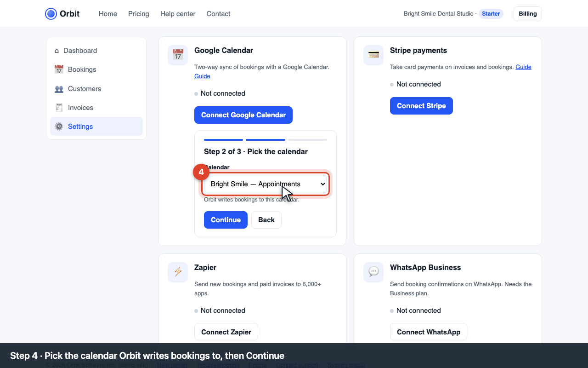Click the Send booking confirmations on WhatsApp text

coord(461,289)
